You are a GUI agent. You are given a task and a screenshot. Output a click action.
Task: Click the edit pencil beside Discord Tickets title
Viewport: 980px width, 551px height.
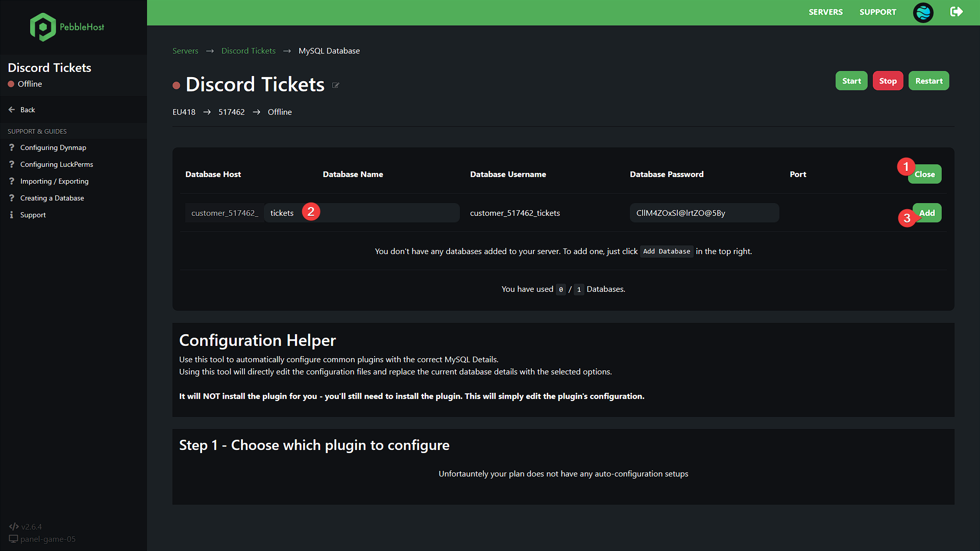[336, 86]
